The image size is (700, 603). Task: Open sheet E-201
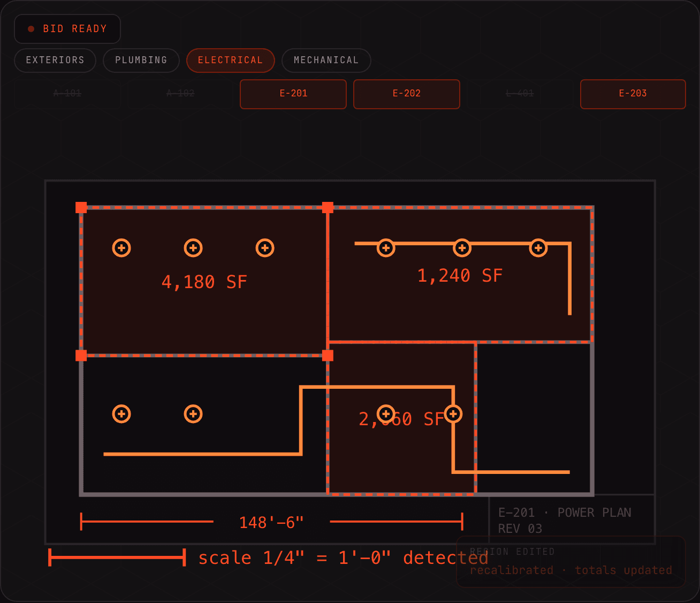(x=293, y=94)
